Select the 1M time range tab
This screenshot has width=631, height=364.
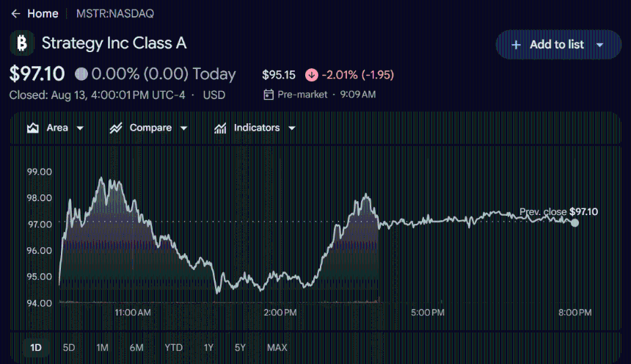click(102, 348)
